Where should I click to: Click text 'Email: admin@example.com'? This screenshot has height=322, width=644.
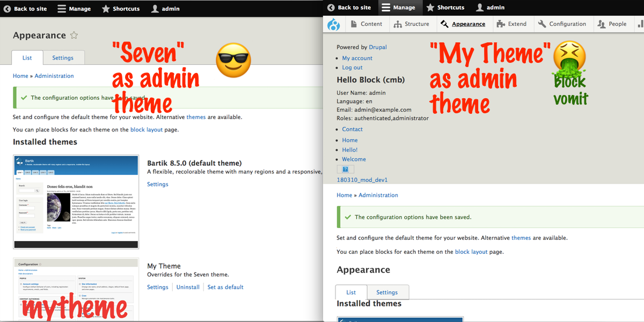point(374,109)
